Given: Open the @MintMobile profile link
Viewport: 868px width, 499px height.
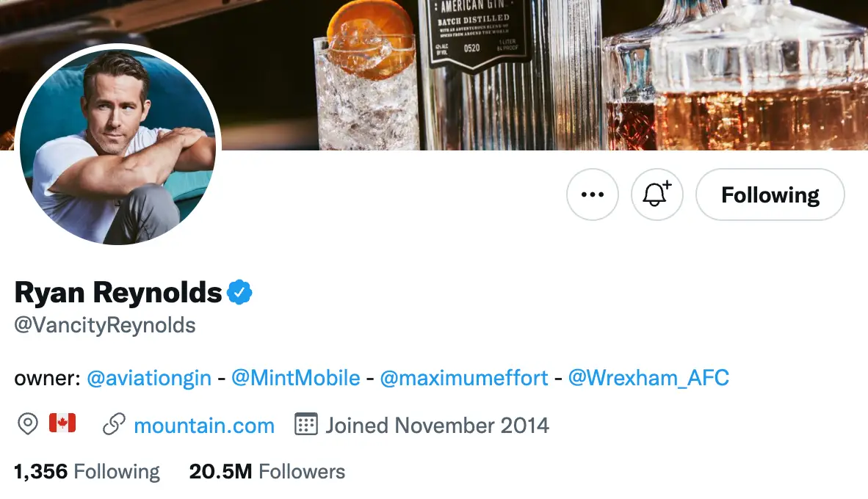Looking at the screenshot, I should (x=294, y=378).
